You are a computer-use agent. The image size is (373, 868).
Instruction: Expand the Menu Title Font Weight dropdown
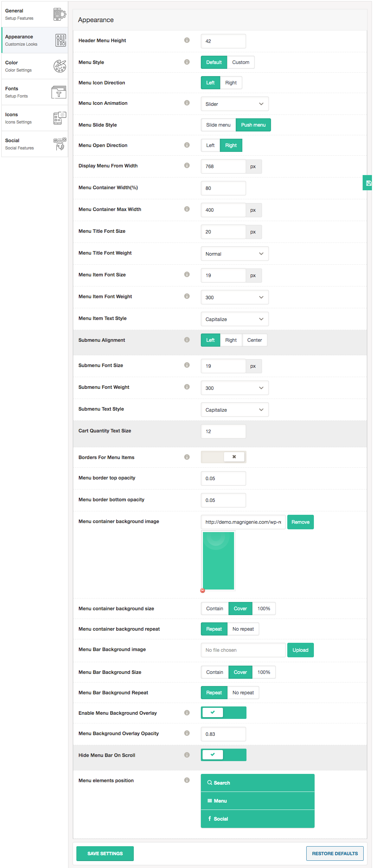click(234, 254)
